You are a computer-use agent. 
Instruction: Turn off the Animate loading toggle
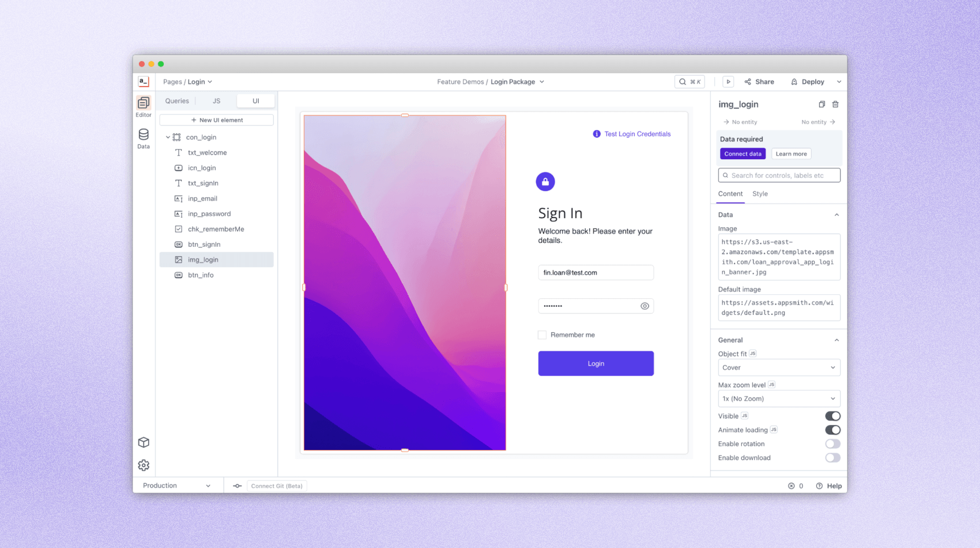tap(832, 430)
